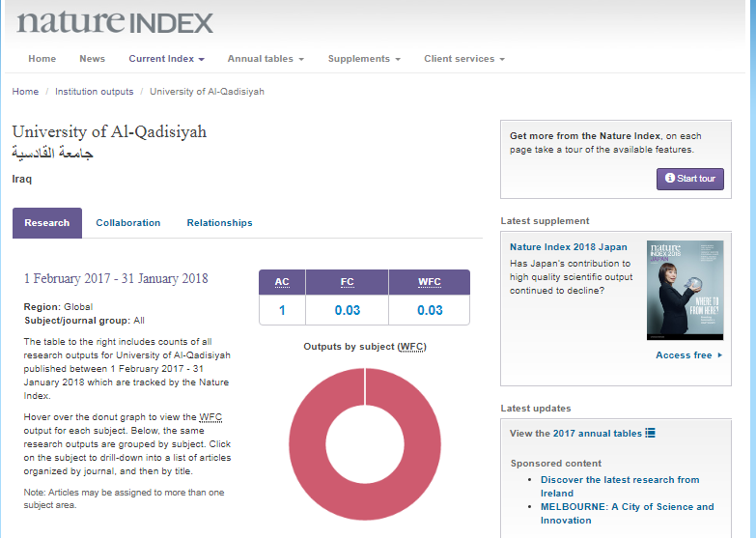Viewport: 756px width, 538px height.
Task: Click the AC value 1
Action: (282, 310)
